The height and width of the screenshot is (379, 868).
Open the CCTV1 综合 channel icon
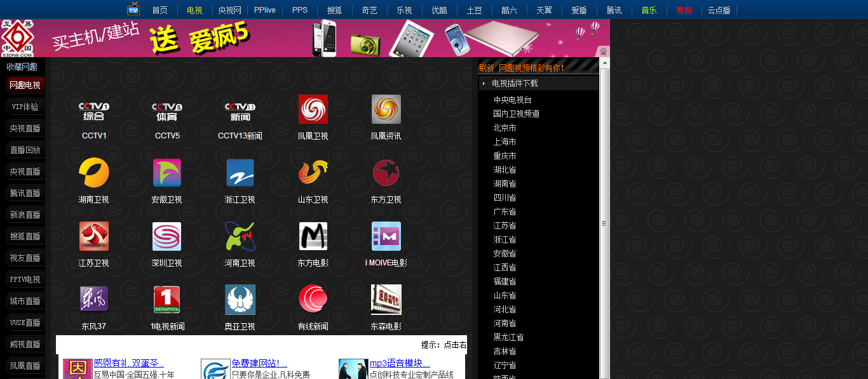pos(94,110)
